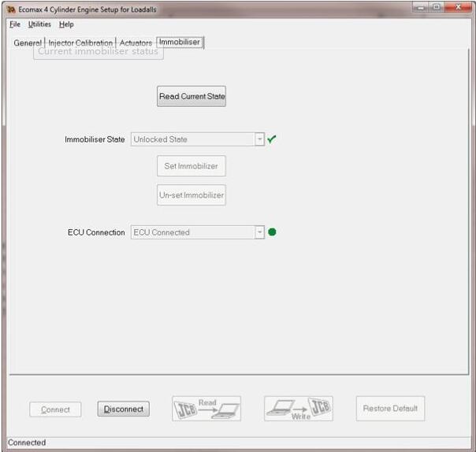Viewport: 476px width, 452px height.
Task: Click the Set Immobilizer button
Action: (x=192, y=166)
